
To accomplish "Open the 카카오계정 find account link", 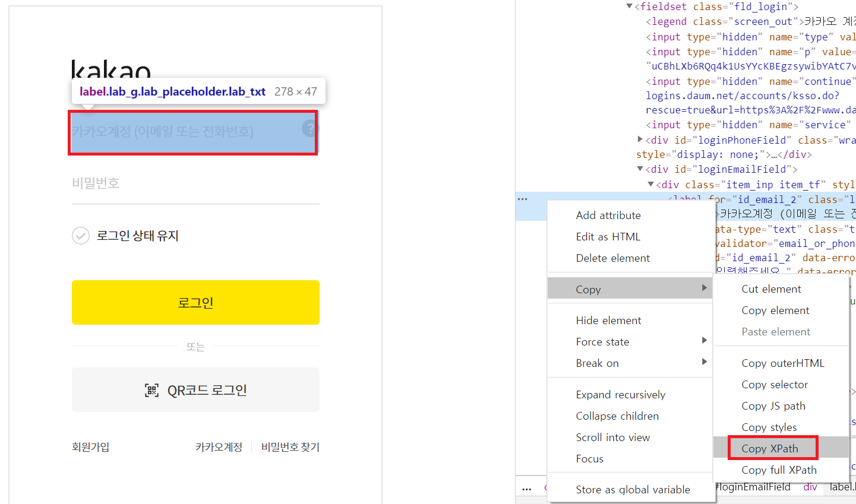I will [219, 447].
